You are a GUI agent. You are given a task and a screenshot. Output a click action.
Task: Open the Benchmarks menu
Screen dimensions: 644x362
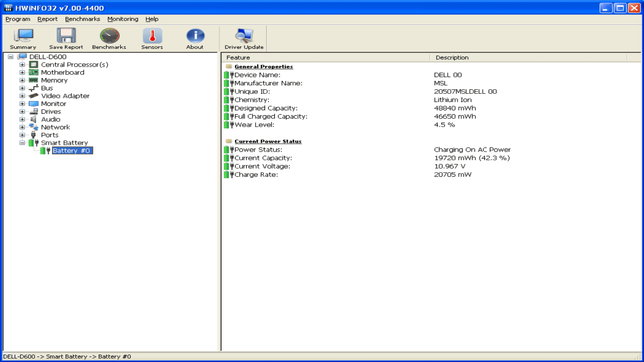pos(83,19)
